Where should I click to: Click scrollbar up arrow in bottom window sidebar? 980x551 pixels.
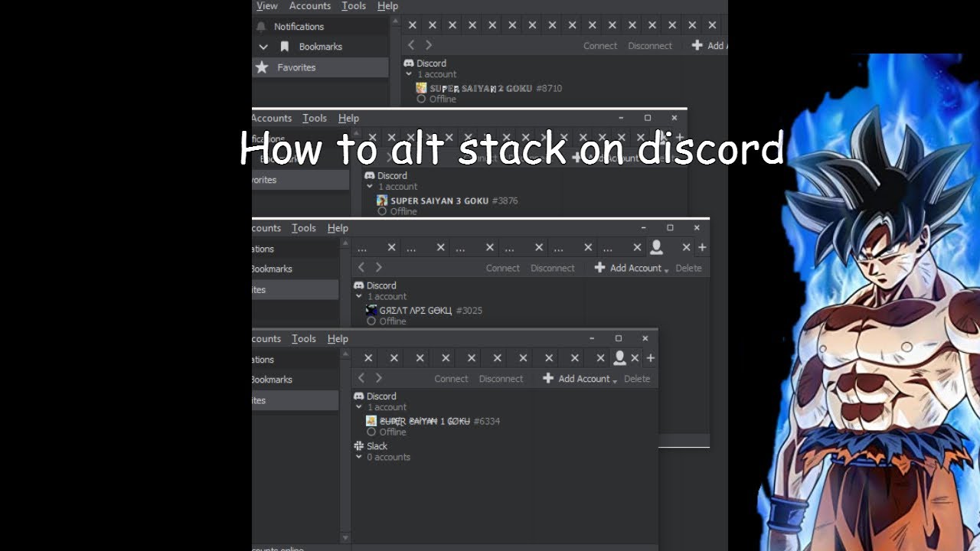345,353
